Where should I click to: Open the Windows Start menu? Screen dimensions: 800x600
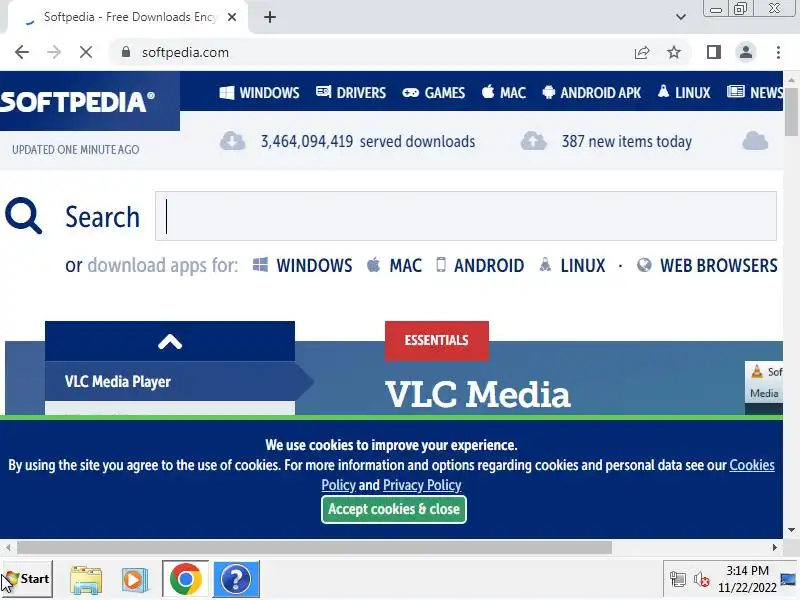(28, 579)
